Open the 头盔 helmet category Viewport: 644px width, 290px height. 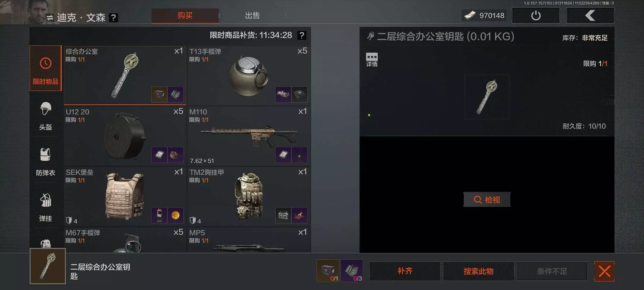pos(45,116)
